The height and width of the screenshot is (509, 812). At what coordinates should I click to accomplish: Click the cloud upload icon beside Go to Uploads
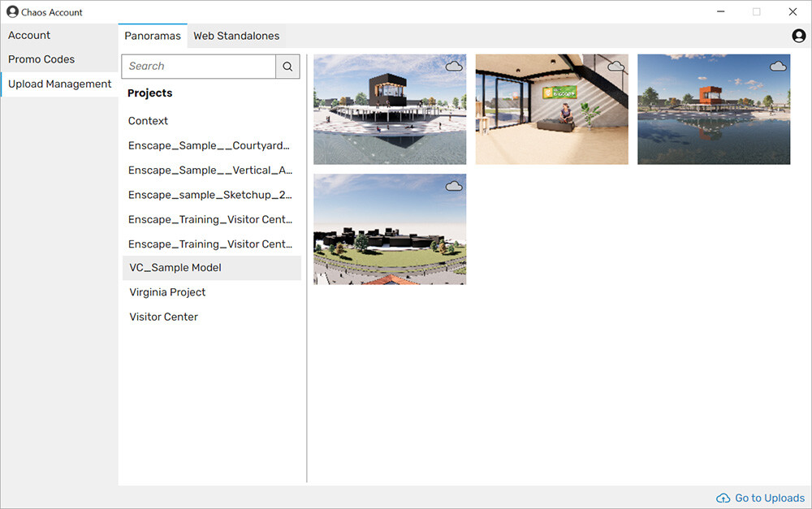722,498
